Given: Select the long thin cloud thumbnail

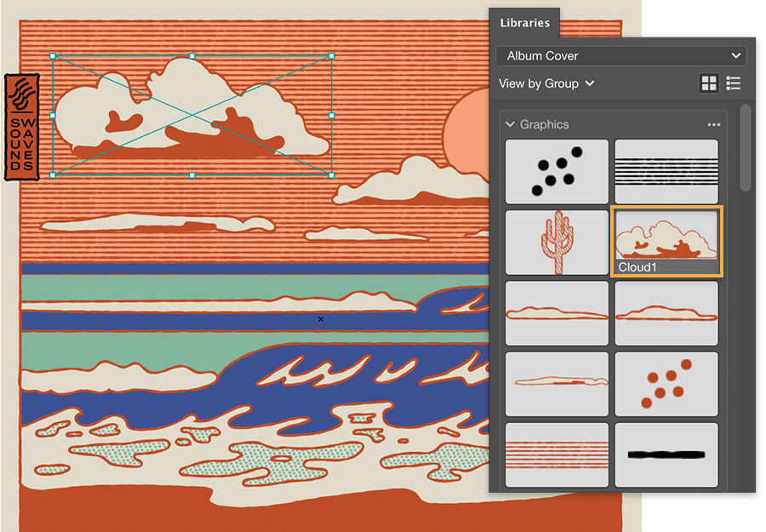Looking at the screenshot, I should click(557, 384).
